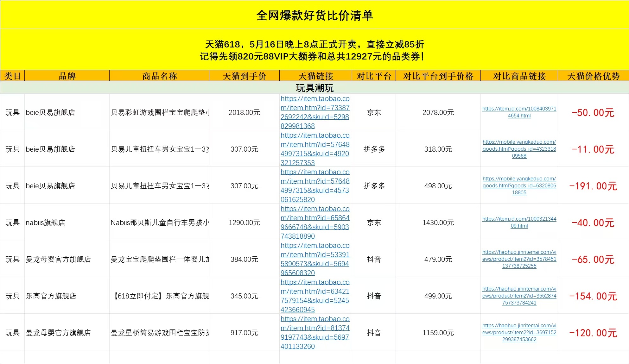Select the cell 384.00元
The image size is (629, 364).
tap(244, 259)
